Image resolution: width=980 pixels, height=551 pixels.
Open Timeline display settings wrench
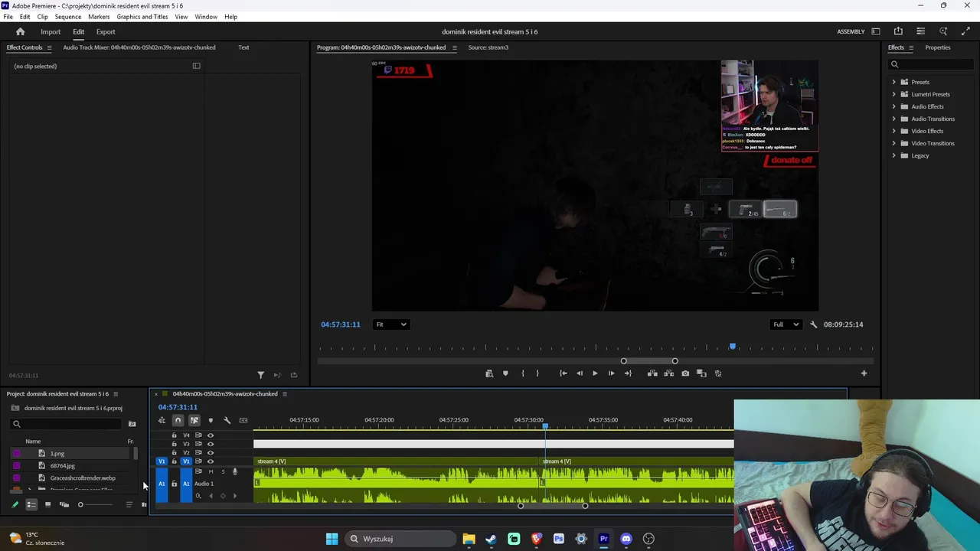[x=227, y=420]
